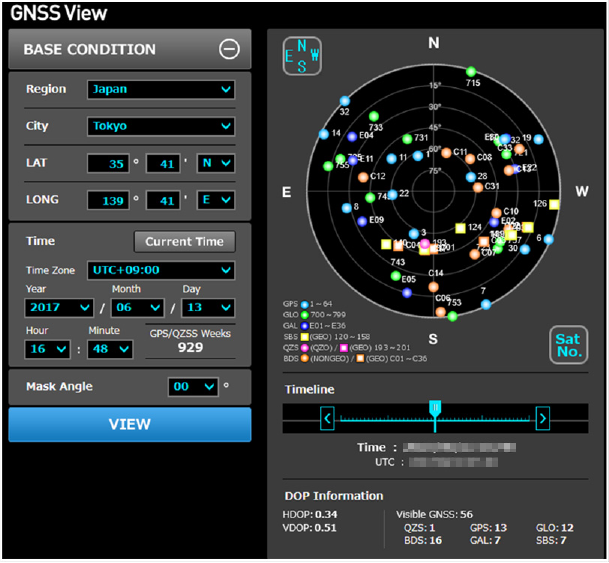Viewport: 609px width, 563px height.
Task: Toggle the ENWS compass orientation icon
Action: pos(302,56)
